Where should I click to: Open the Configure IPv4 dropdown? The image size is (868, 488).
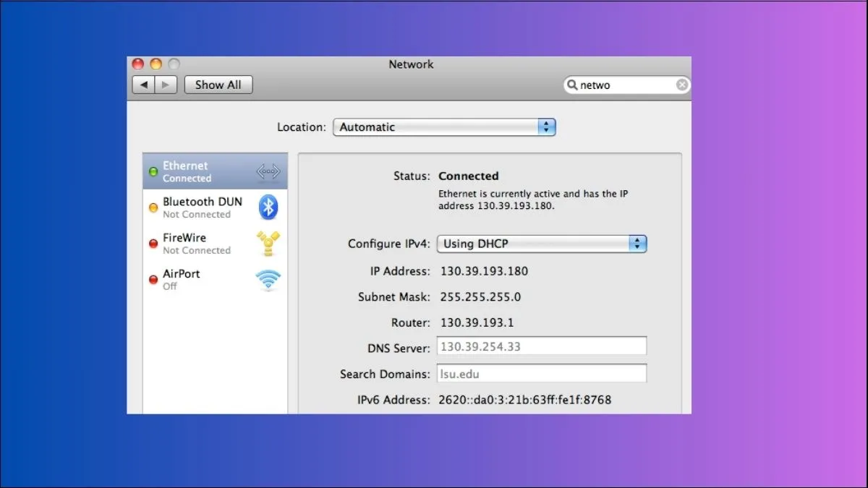(541, 244)
